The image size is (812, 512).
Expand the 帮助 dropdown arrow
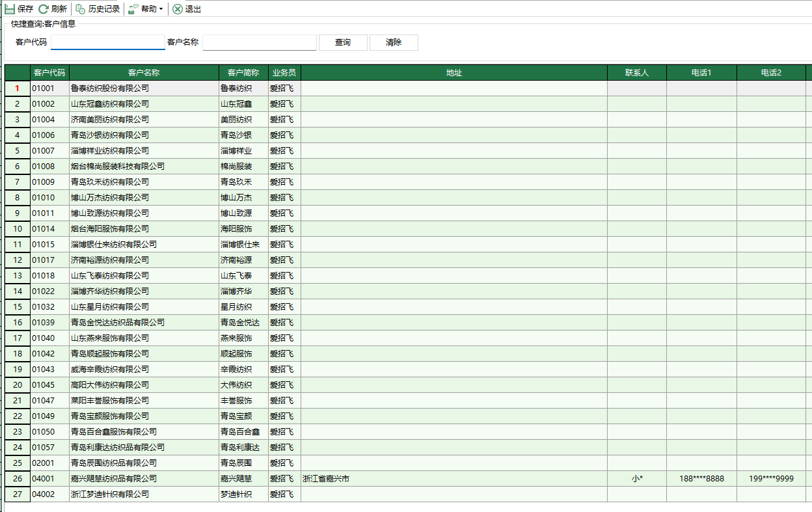click(x=161, y=9)
